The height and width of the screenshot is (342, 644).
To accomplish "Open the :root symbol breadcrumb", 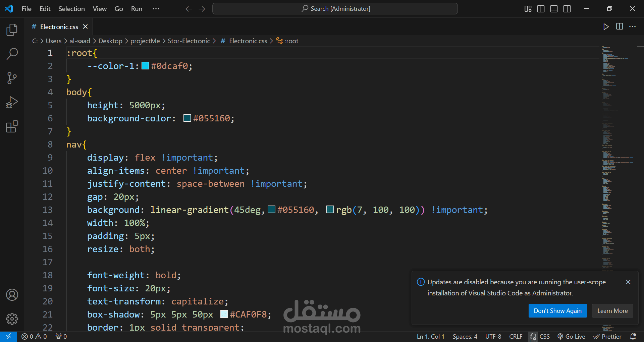I will click(287, 41).
